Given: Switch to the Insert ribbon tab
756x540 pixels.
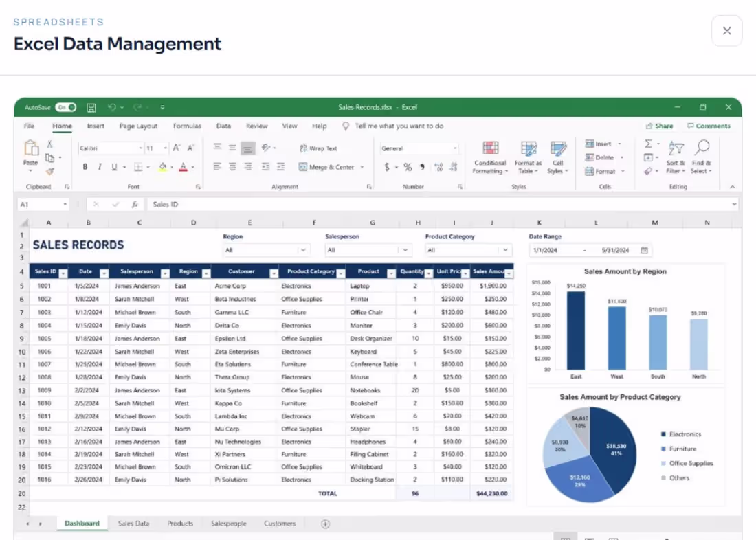Looking at the screenshot, I should point(96,126).
